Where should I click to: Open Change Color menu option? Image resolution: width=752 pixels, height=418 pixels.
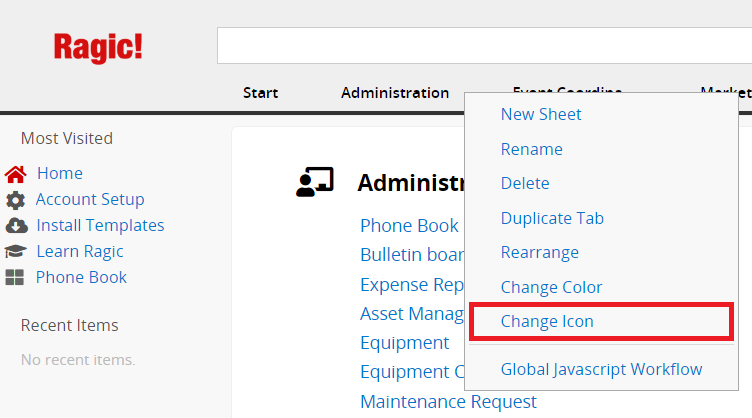click(x=551, y=287)
